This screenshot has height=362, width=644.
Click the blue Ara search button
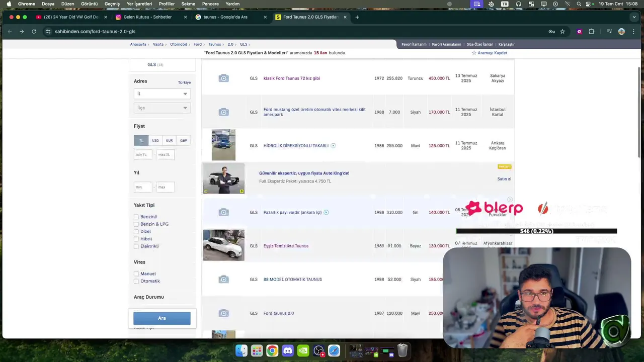point(162,318)
